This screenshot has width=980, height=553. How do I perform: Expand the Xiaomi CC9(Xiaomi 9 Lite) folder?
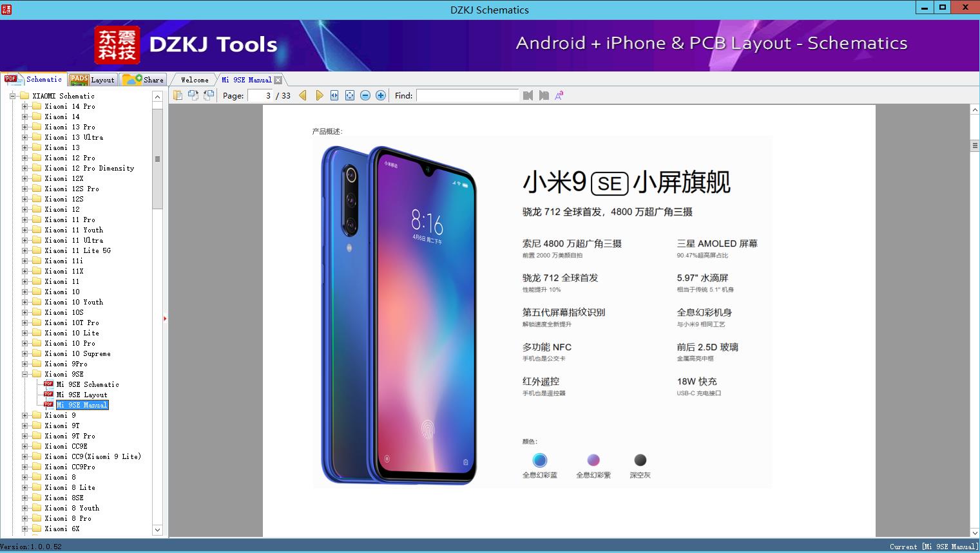(x=24, y=456)
